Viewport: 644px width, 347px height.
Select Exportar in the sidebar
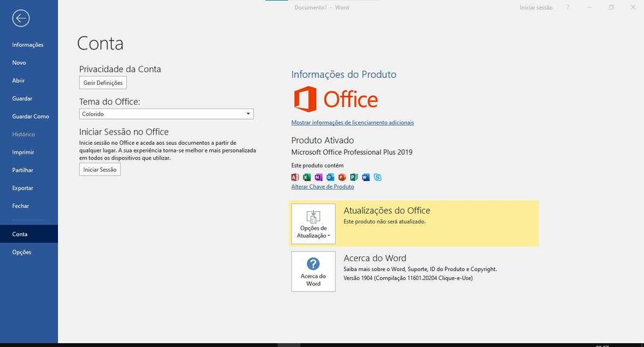(x=29, y=188)
